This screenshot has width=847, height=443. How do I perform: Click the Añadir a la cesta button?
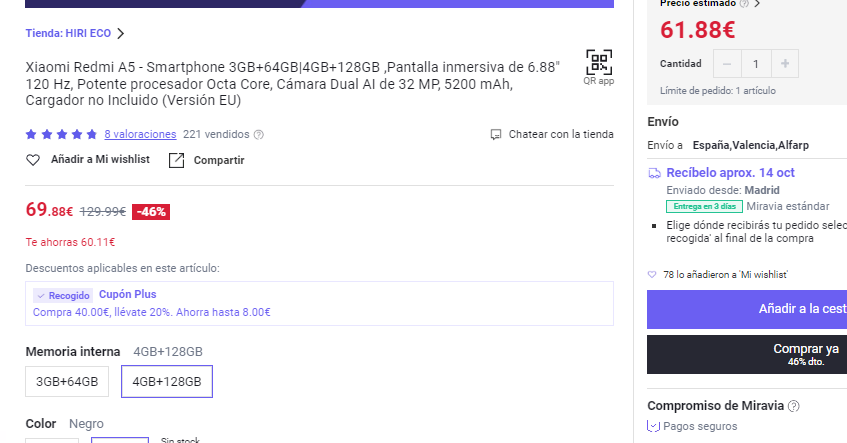coord(747,309)
